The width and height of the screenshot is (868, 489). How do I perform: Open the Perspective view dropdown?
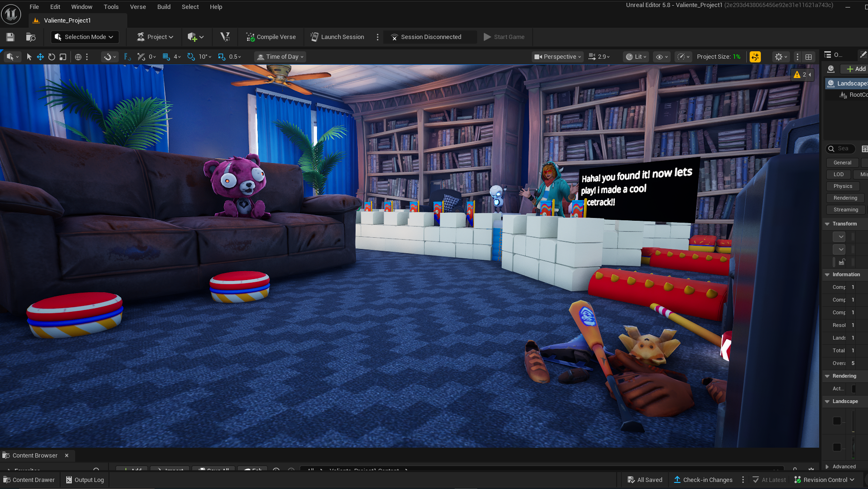(x=558, y=57)
